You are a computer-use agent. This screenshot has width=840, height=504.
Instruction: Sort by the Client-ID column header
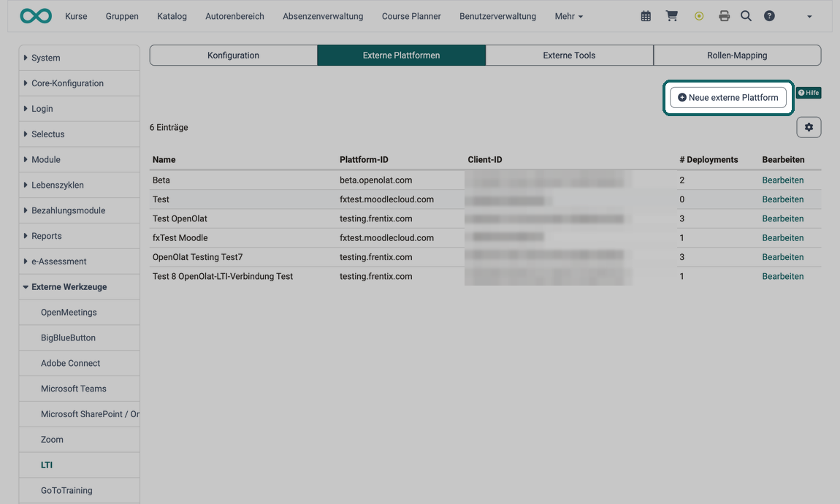tap(485, 160)
